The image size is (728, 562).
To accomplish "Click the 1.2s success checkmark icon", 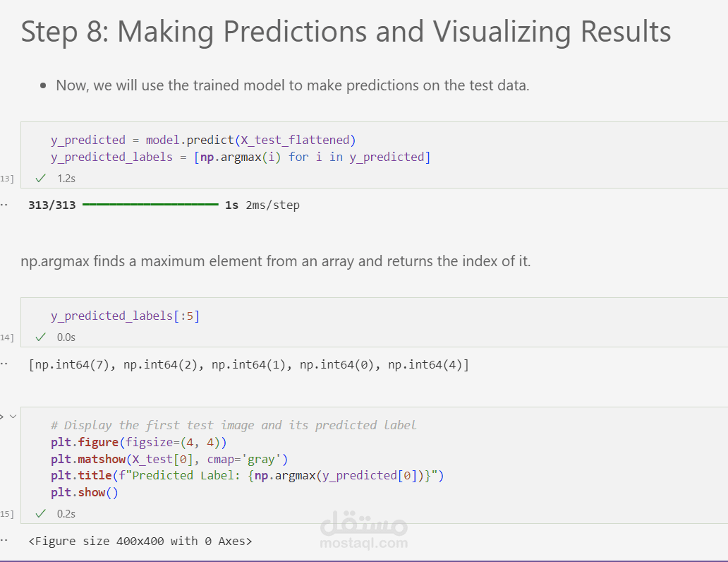I will [40, 179].
